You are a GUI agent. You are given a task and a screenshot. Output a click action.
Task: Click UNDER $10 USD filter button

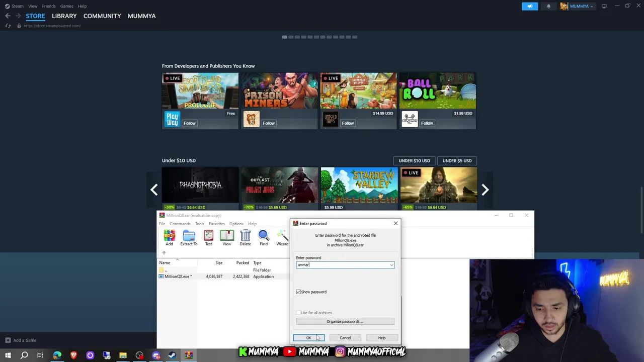click(415, 161)
